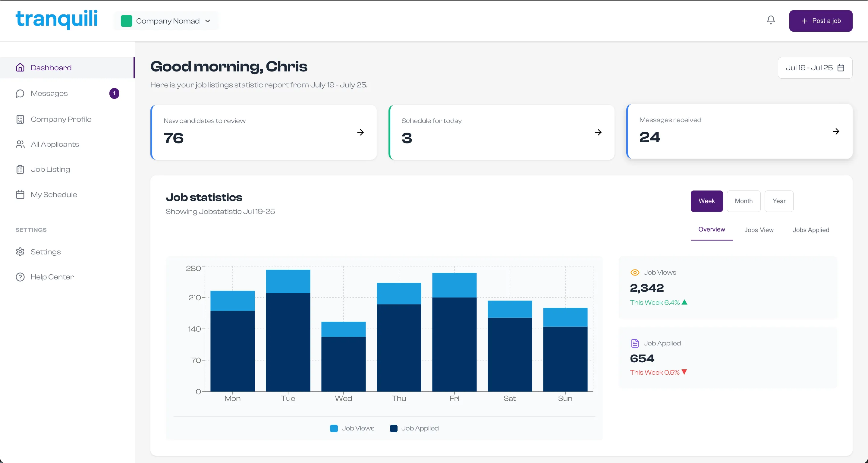Click the Tuesday bar in the chart

tap(288, 331)
